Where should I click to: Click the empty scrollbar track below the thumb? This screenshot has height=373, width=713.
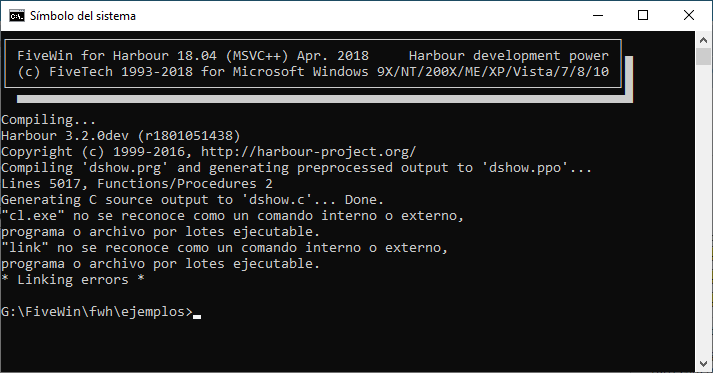pos(703,211)
